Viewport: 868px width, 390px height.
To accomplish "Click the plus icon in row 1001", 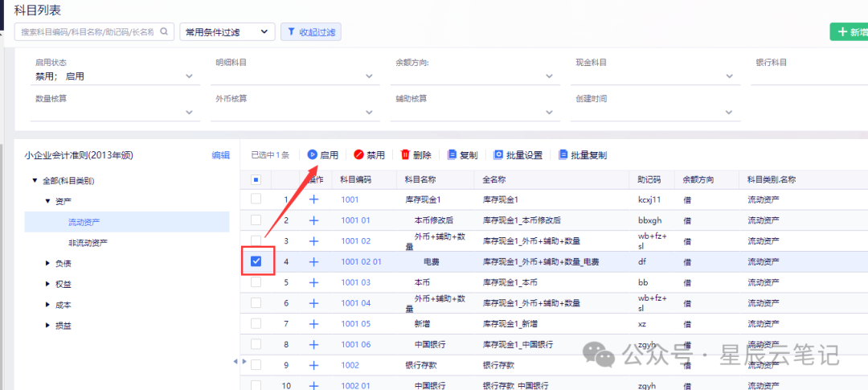I will coord(313,199).
